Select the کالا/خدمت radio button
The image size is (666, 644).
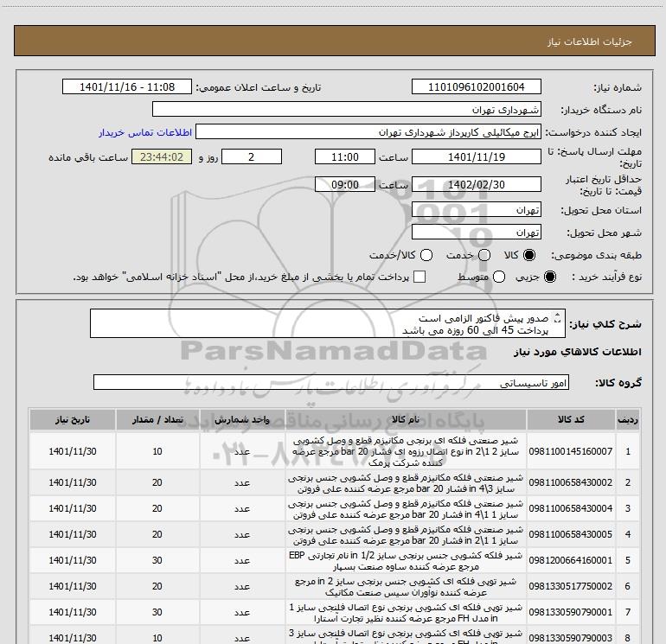pyautogui.click(x=426, y=255)
